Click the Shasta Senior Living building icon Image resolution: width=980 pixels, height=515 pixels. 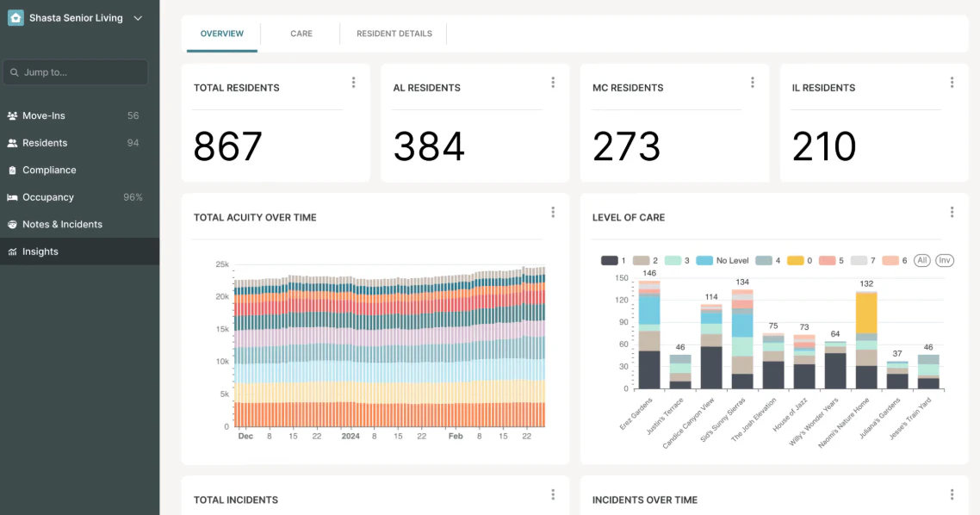tap(15, 16)
